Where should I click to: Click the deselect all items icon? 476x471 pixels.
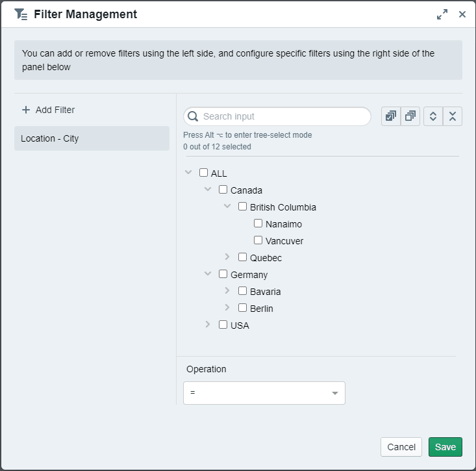point(410,116)
